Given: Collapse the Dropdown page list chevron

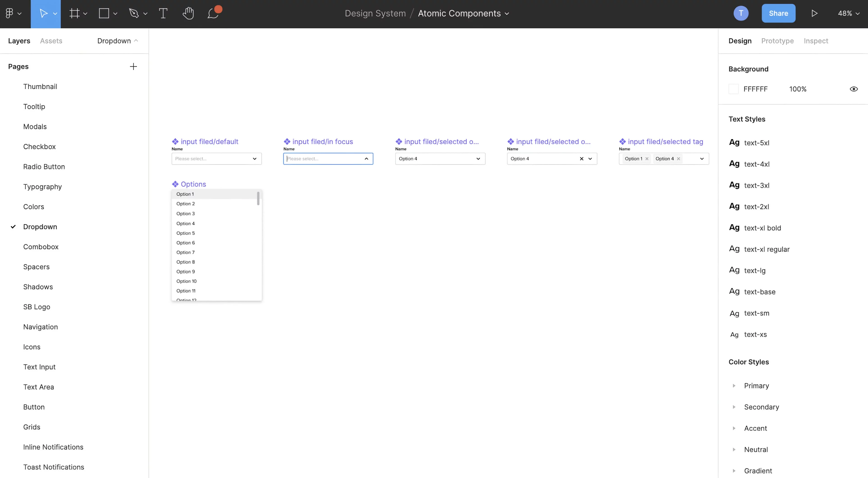Looking at the screenshot, I should coord(136,41).
